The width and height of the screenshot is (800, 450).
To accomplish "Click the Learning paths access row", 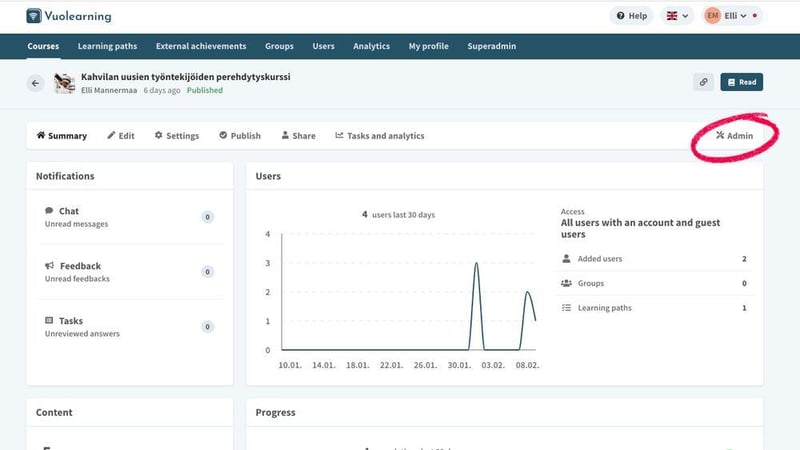I will tap(654, 308).
